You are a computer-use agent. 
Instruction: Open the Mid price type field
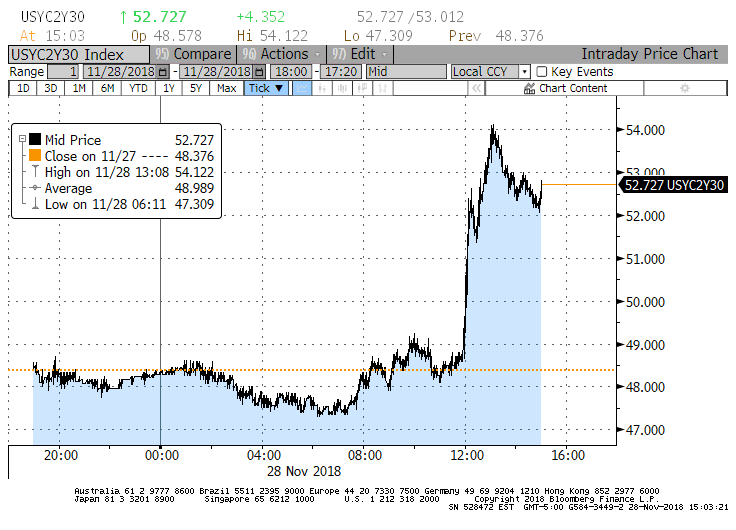click(406, 72)
